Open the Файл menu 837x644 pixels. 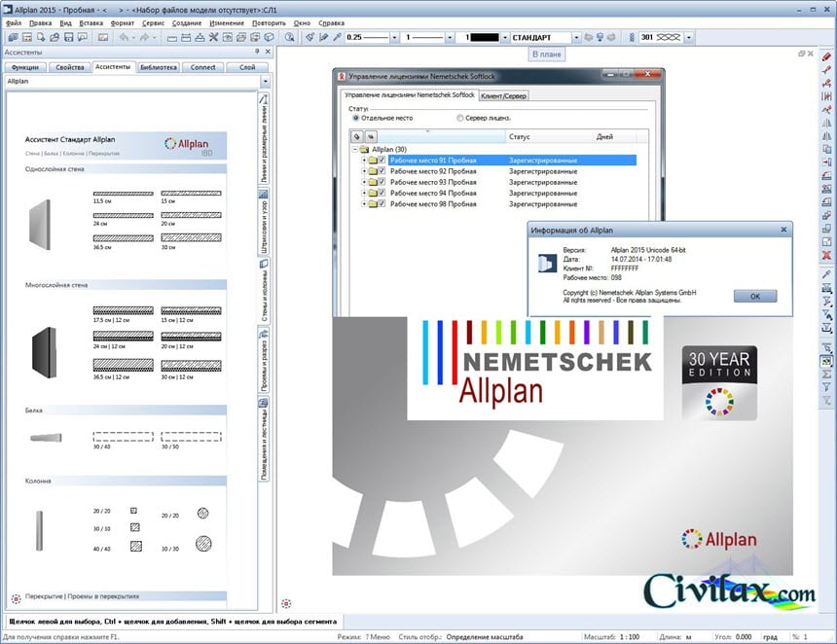(x=14, y=23)
